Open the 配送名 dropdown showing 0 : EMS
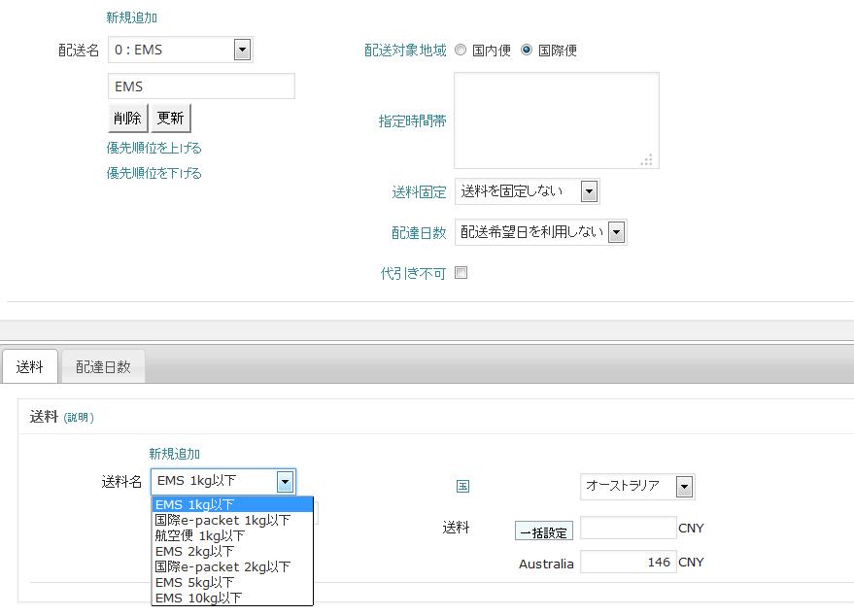854x616 pixels. 181,50
